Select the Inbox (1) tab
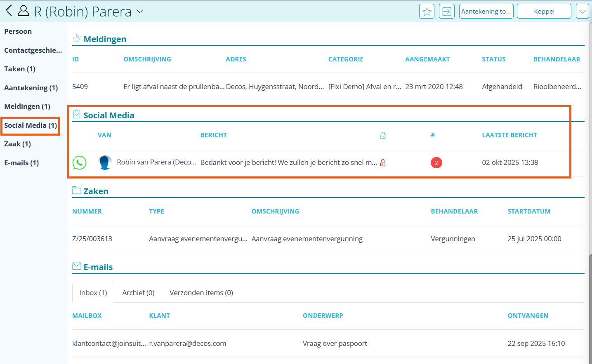Image resolution: width=592 pixels, height=364 pixels. (x=93, y=293)
